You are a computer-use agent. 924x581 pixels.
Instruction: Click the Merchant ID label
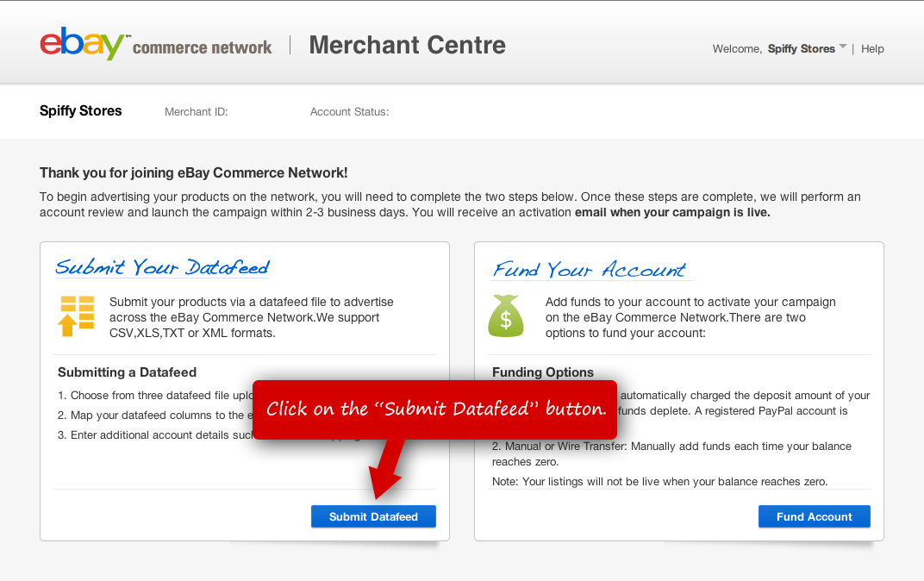click(196, 112)
